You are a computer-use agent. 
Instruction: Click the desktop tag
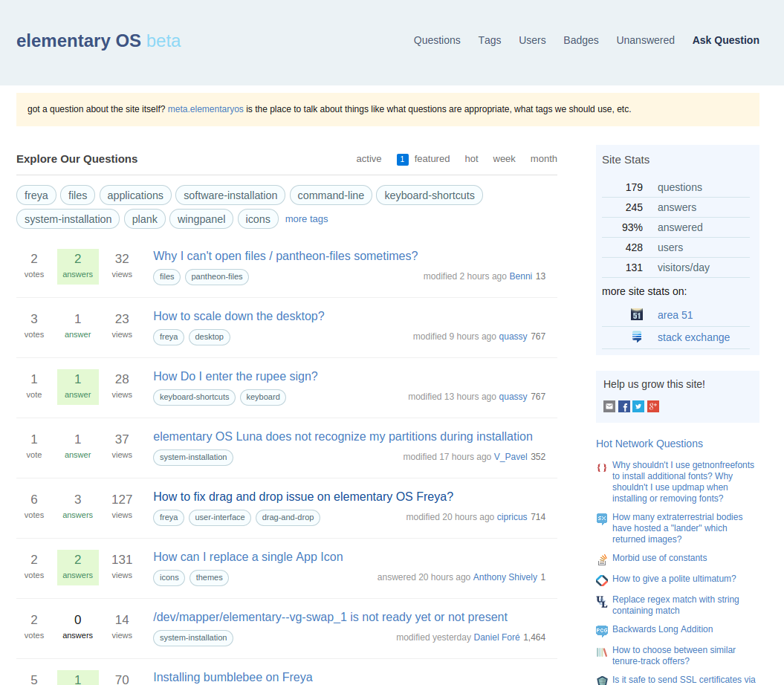(210, 337)
